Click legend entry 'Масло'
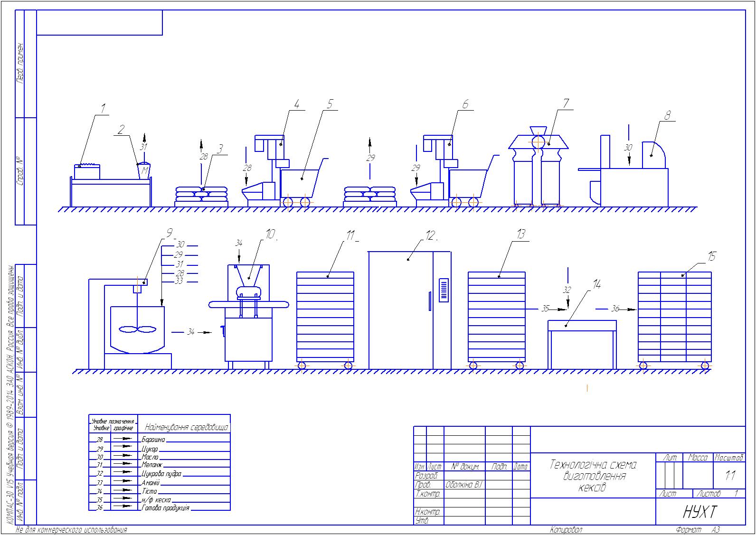This screenshot has height=535, width=756. tap(150, 457)
